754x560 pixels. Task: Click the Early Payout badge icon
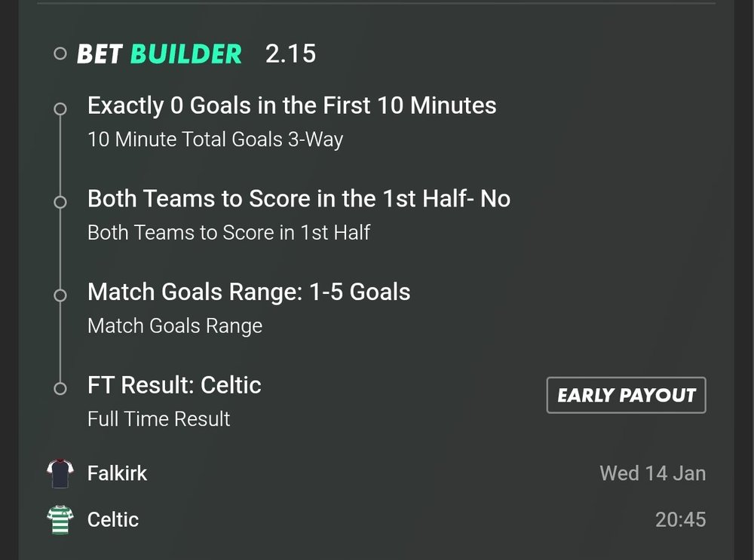[x=625, y=394]
